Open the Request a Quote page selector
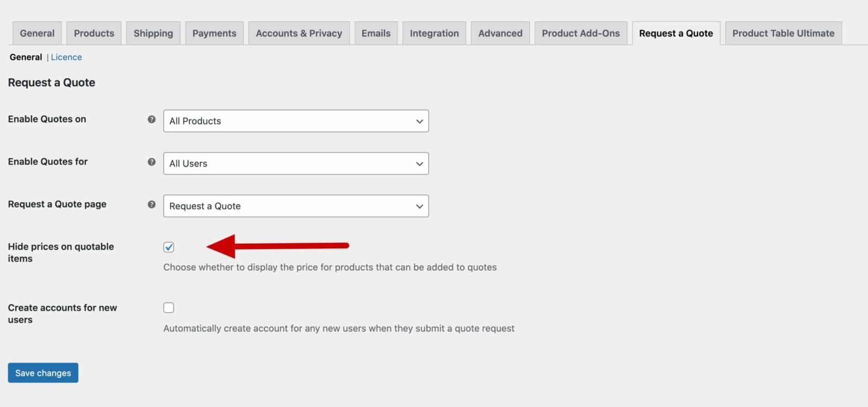The image size is (868, 407). click(x=296, y=206)
